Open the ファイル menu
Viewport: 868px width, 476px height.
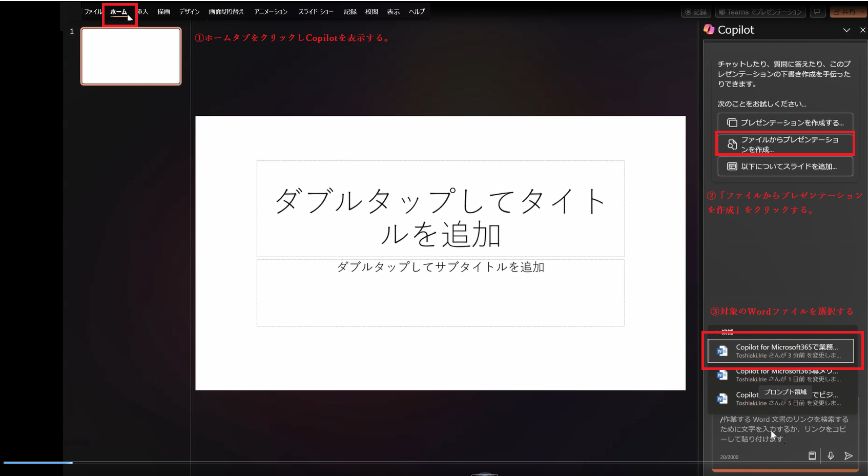(93, 11)
